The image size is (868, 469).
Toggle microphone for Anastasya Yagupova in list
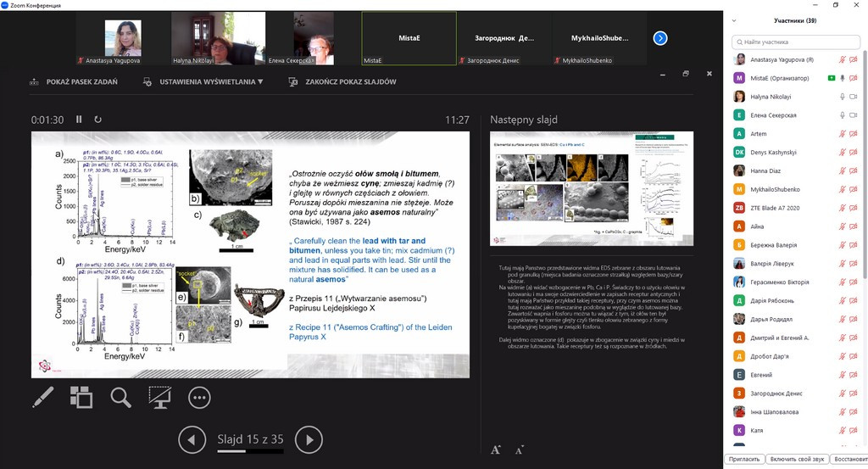[x=843, y=59]
